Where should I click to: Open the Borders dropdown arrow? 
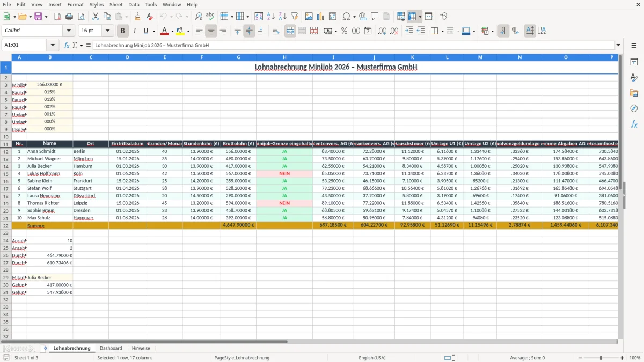click(x=442, y=31)
